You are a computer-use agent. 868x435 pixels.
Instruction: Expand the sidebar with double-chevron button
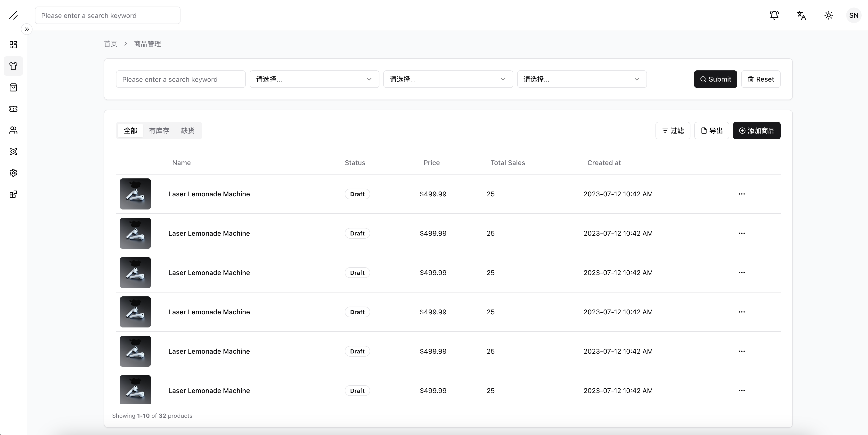pos(27,29)
